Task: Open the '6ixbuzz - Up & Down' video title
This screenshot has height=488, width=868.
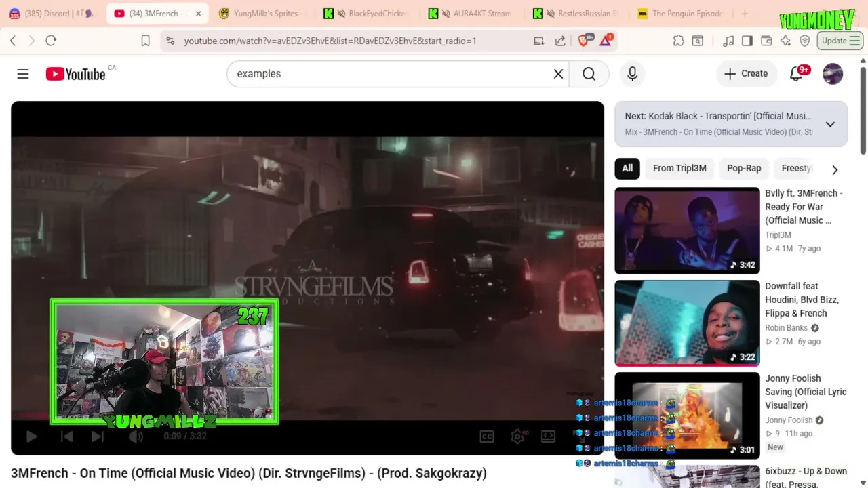Action: click(806, 477)
